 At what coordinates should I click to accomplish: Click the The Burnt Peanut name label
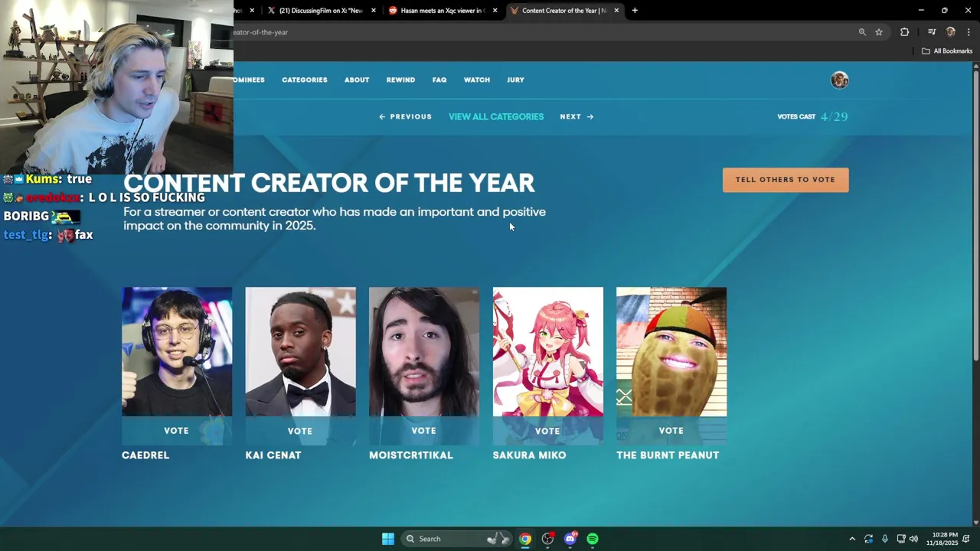tap(668, 455)
